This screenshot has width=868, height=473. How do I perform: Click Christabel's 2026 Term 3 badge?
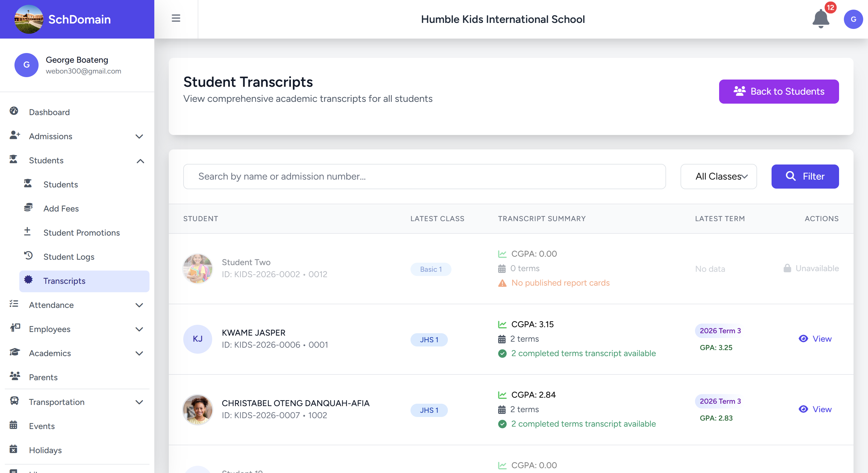click(x=720, y=401)
